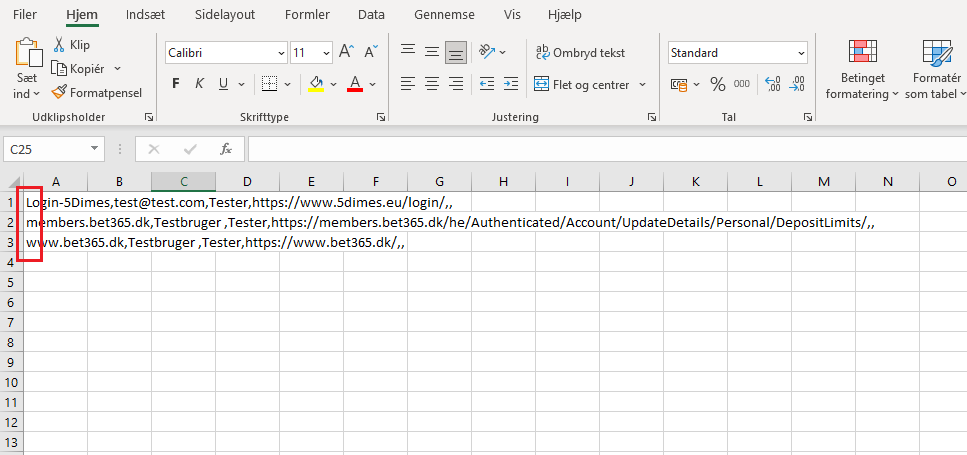
Task: Open Justering dialog launcher
Action: 652,117
